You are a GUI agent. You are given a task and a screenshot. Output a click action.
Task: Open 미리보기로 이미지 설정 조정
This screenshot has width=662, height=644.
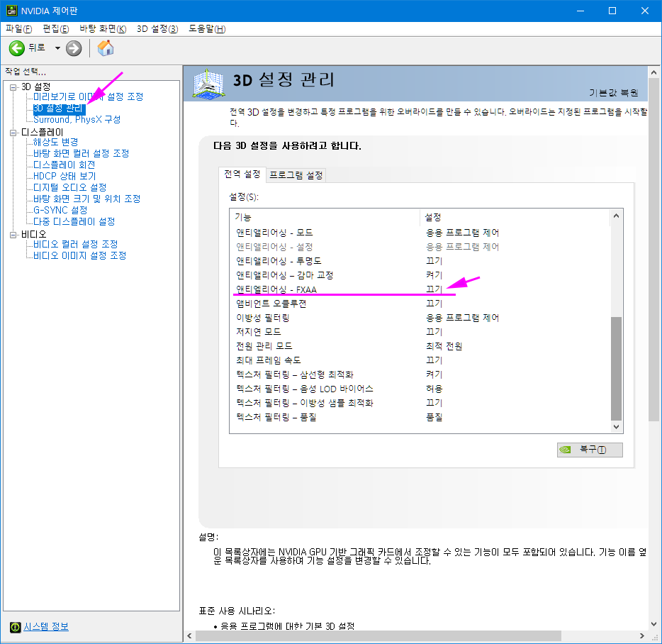tap(88, 96)
